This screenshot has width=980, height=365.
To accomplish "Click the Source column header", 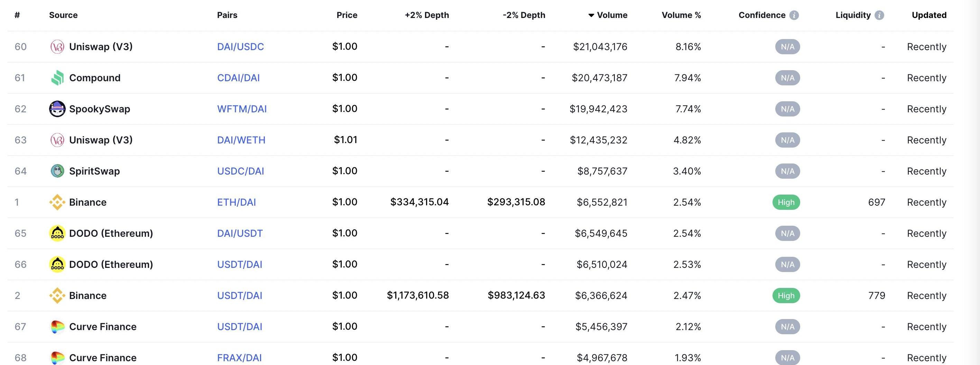I will pyautogui.click(x=63, y=15).
